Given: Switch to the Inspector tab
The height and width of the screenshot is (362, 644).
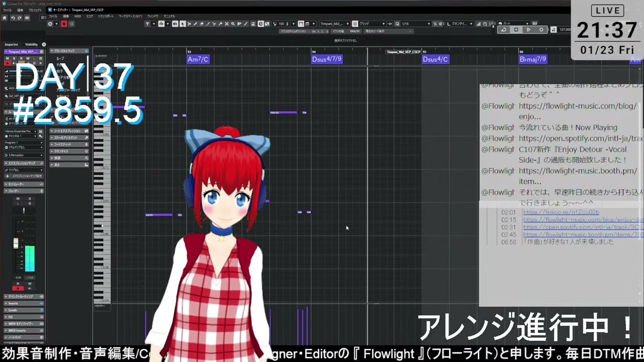Looking at the screenshot, I should pos(12,44).
